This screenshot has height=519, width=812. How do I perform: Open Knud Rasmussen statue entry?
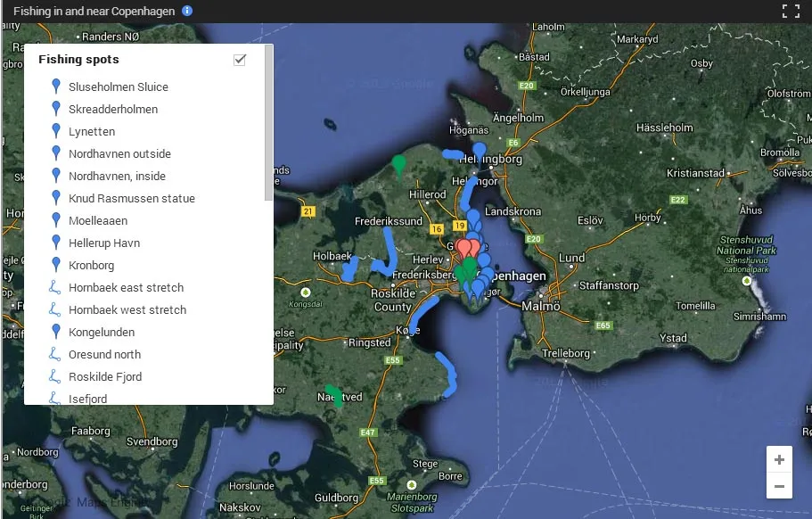click(131, 198)
